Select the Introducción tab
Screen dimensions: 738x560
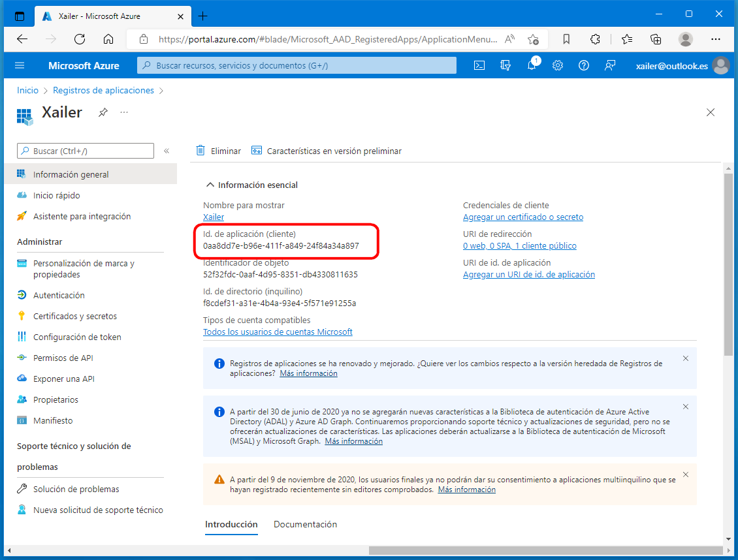point(231,524)
